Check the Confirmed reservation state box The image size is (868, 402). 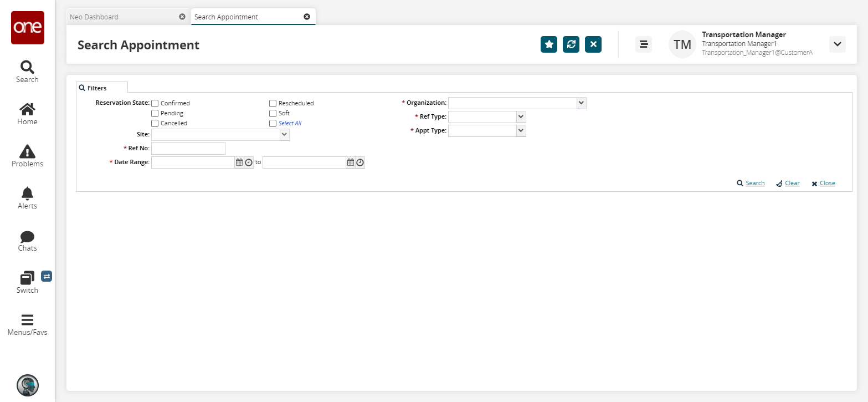point(155,103)
